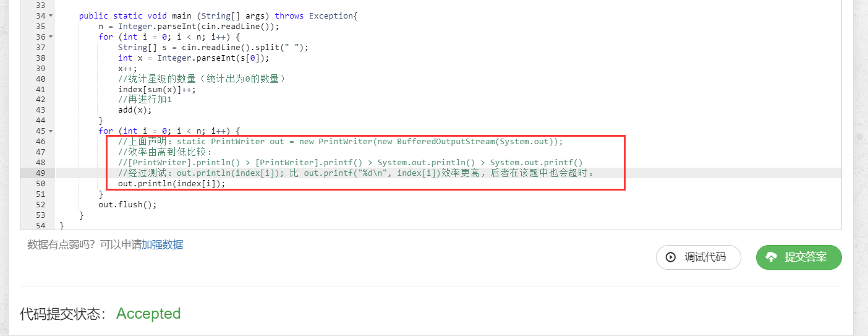Click the comment //再进行加1
Screen dimensions: 868x336
click(x=145, y=100)
